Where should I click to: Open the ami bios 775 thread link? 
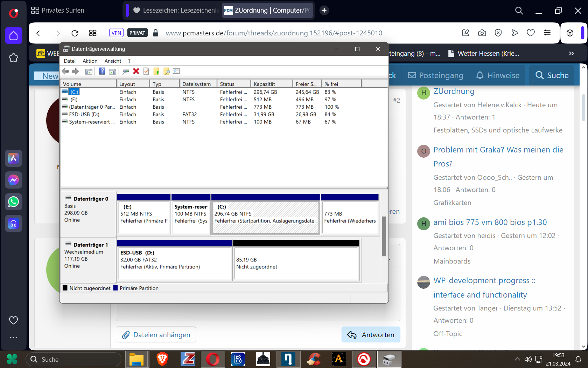click(490, 222)
